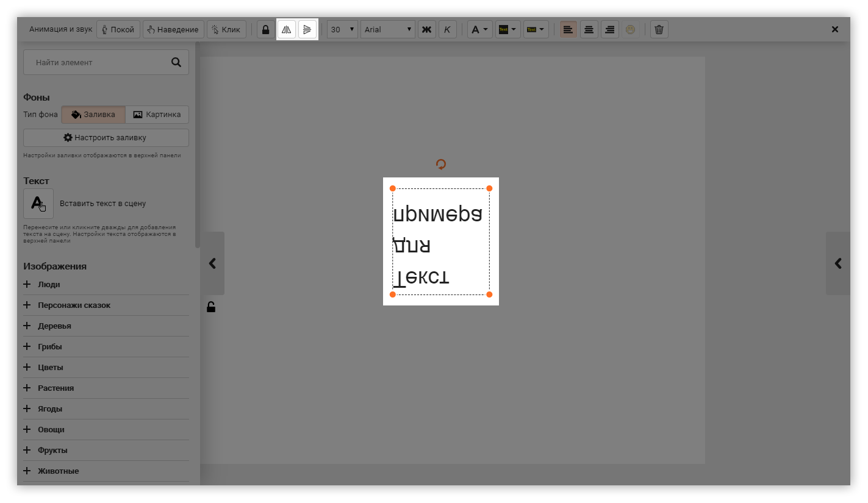Screen dimensions: 868x503
Task: Click the horizontal flip icon
Action: point(287,29)
